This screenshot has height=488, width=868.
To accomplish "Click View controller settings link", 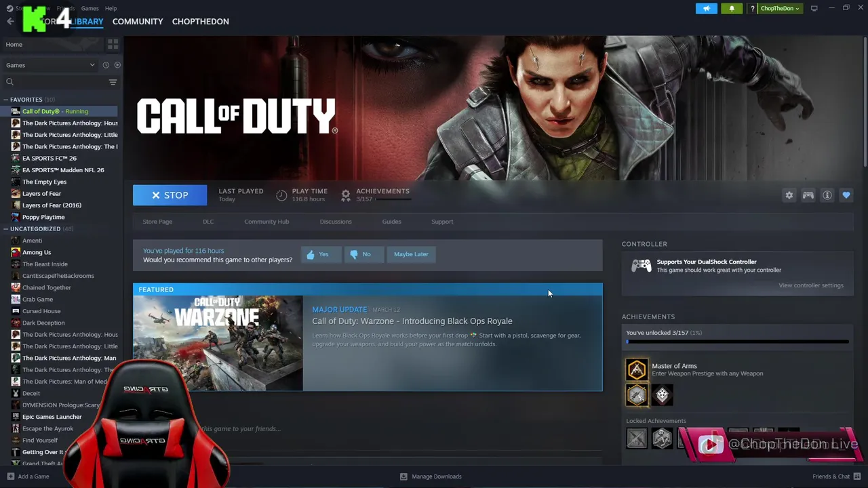I will (811, 285).
